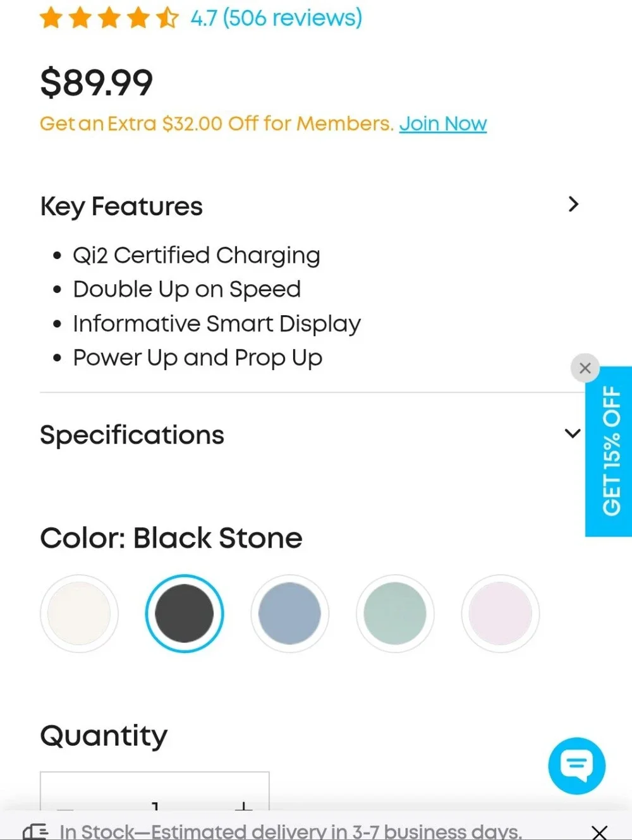This screenshot has width=632, height=840.
Task: Expand the Specifications chevron
Action: pyautogui.click(x=573, y=433)
